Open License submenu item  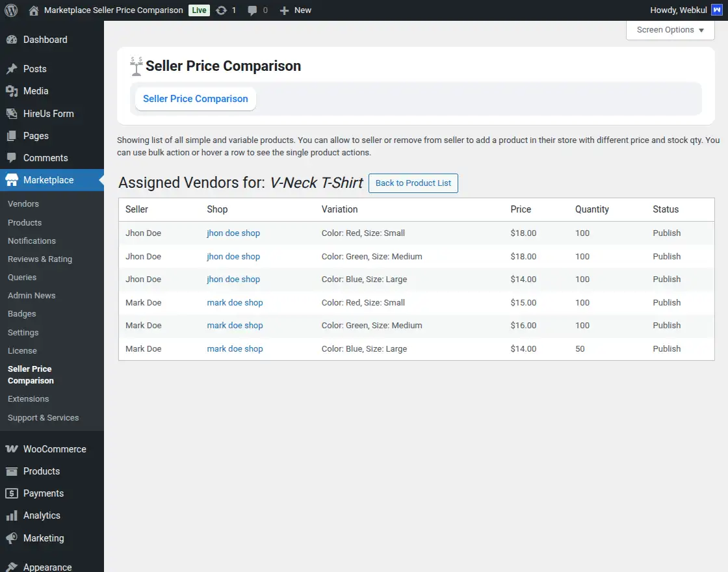(x=22, y=350)
